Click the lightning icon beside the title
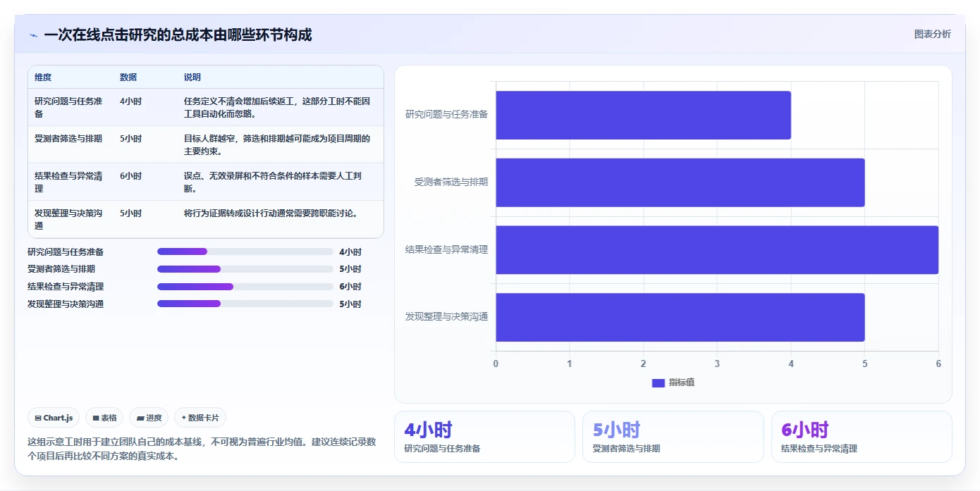Image resolution: width=980 pixels, height=491 pixels. 33,35
